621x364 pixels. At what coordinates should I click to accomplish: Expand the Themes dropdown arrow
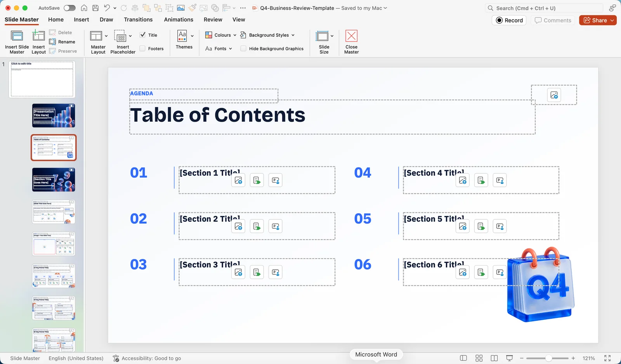tap(192, 36)
